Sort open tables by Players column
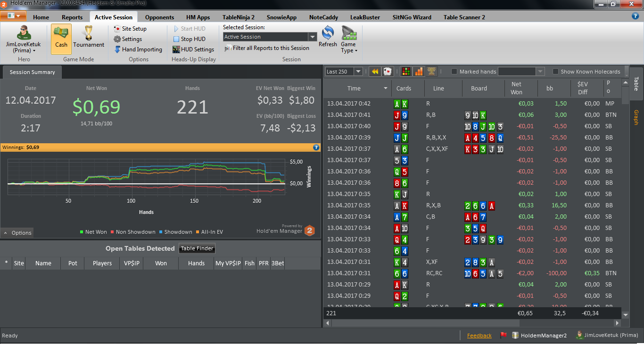The image size is (644, 344). pyautogui.click(x=102, y=263)
